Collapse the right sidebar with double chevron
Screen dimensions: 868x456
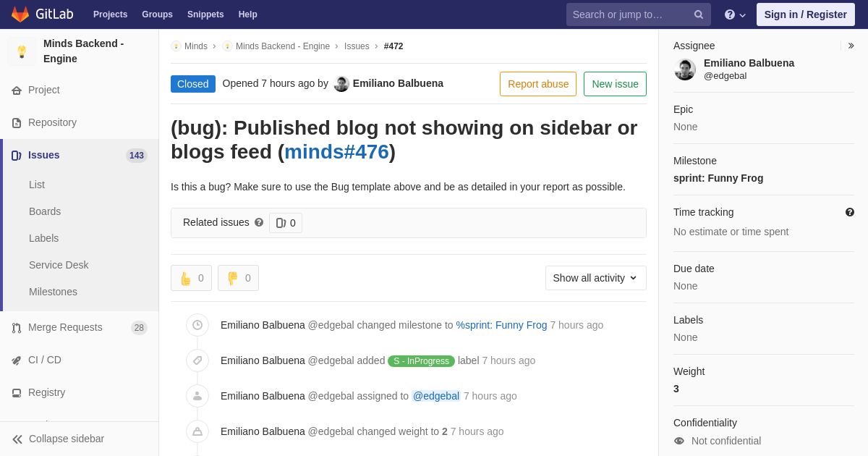[x=851, y=46]
